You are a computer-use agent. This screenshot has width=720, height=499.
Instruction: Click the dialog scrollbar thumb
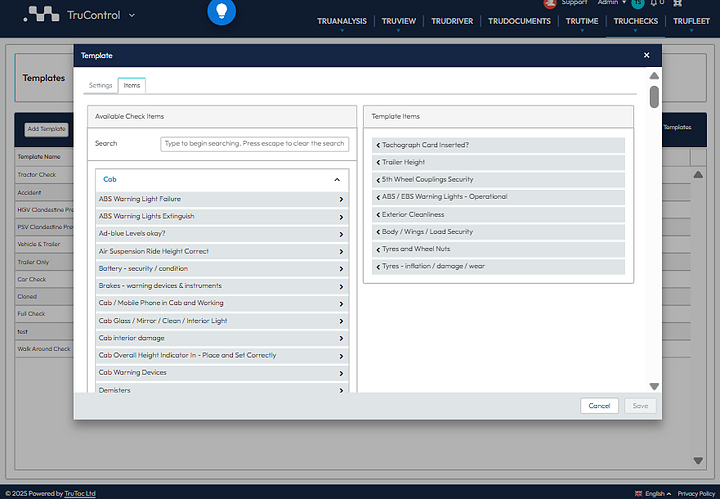tap(654, 97)
